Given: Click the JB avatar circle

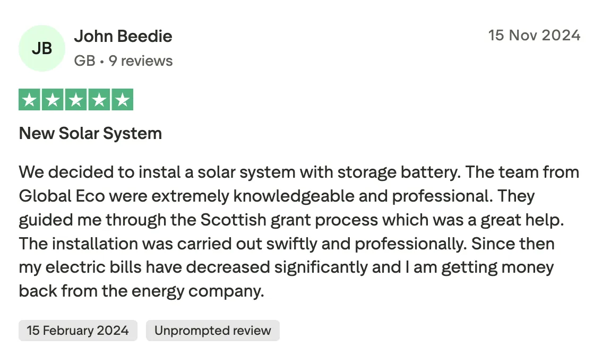Looking at the screenshot, I should click(x=42, y=48).
